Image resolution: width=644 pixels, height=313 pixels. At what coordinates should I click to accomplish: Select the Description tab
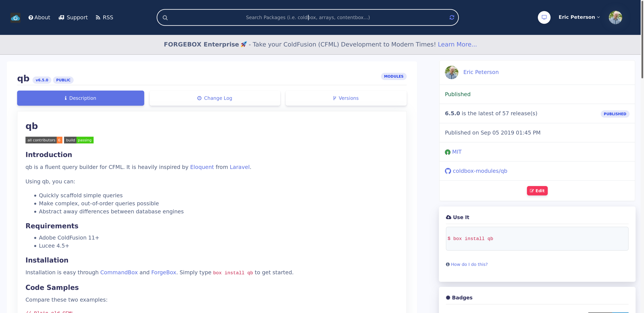tap(81, 98)
